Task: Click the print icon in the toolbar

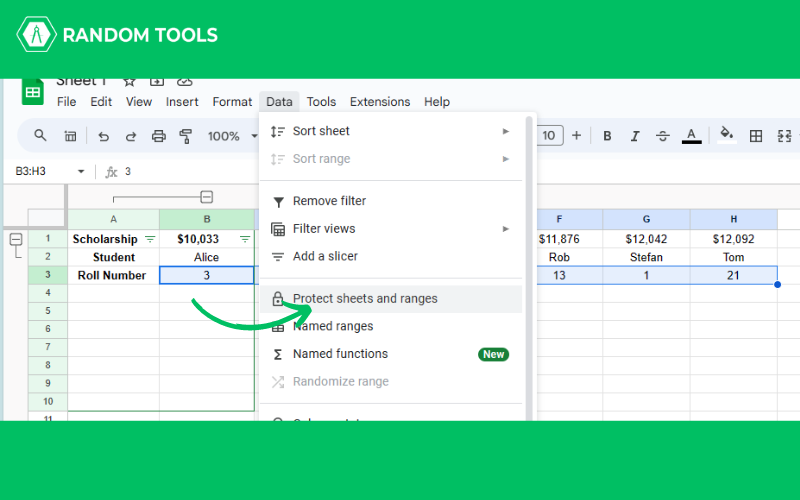Action: point(159,136)
